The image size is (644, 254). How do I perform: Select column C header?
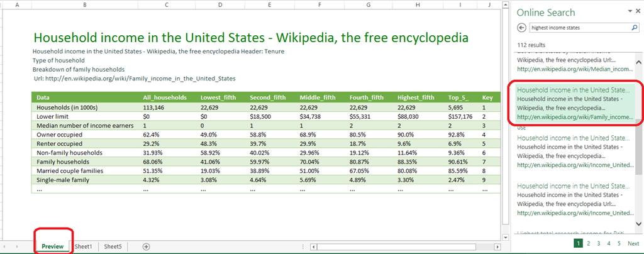pos(166,4)
